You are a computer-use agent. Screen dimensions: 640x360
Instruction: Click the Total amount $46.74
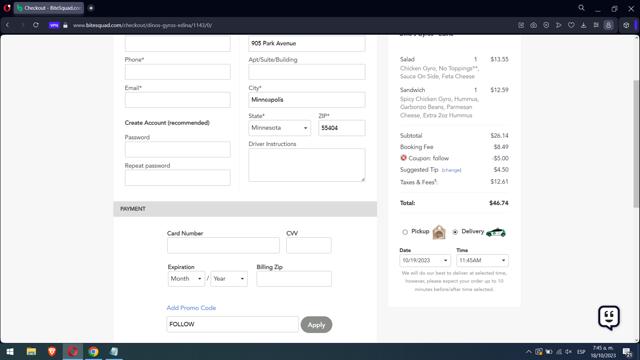pyautogui.click(x=499, y=203)
